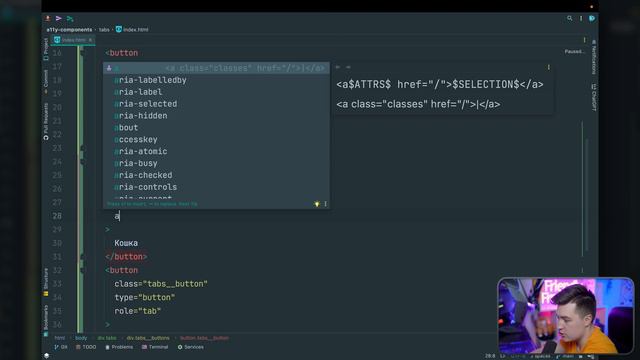
Task: Click the button.tabs__button structure breadcrumb
Action: pos(204,338)
